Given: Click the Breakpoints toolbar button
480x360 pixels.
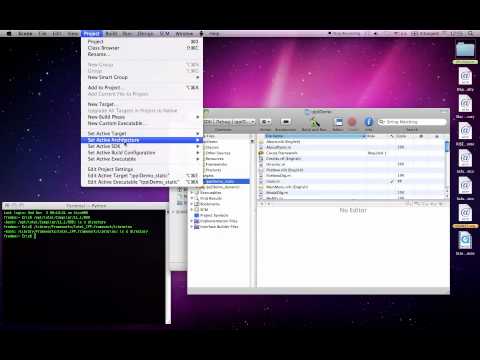Looking at the screenshot, I should [286, 122].
